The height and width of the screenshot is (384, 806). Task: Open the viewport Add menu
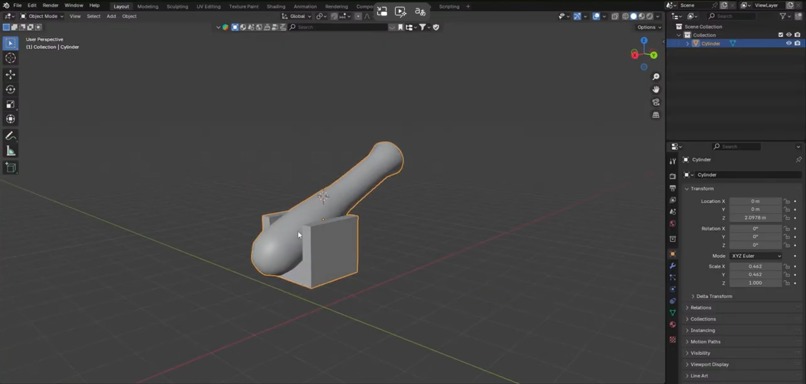click(x=111, y=16)
